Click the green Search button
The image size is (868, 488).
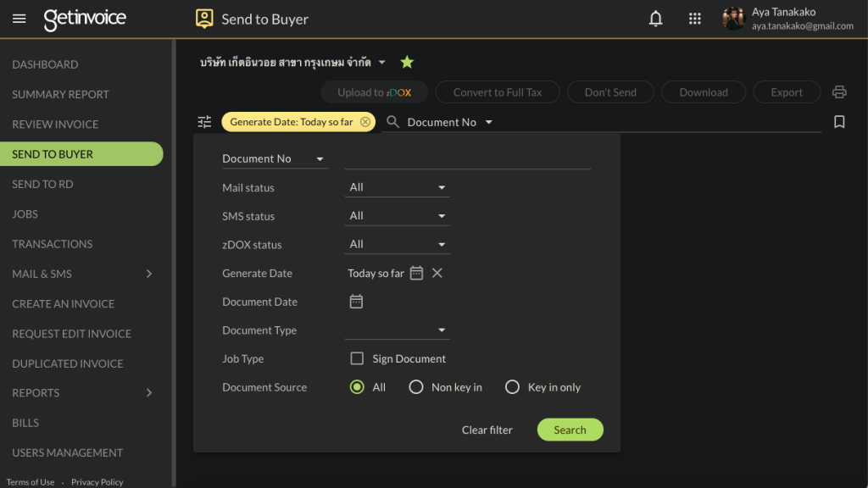[x=570, y=430]
